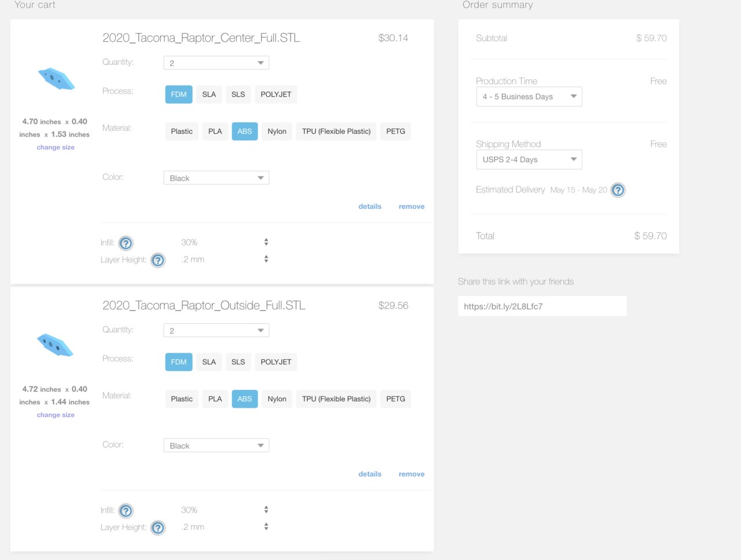
Task: Open Layer Height help for Outside part
Action: (158, 528)
